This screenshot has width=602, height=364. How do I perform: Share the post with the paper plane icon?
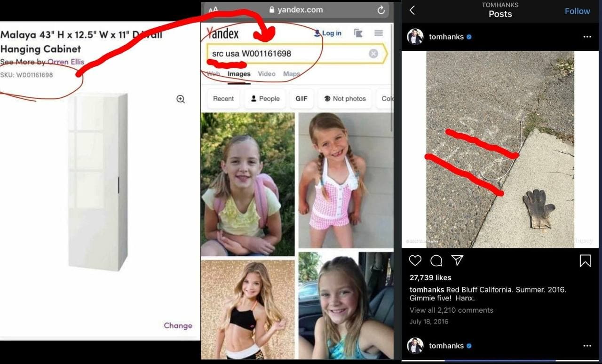point(457,260)
